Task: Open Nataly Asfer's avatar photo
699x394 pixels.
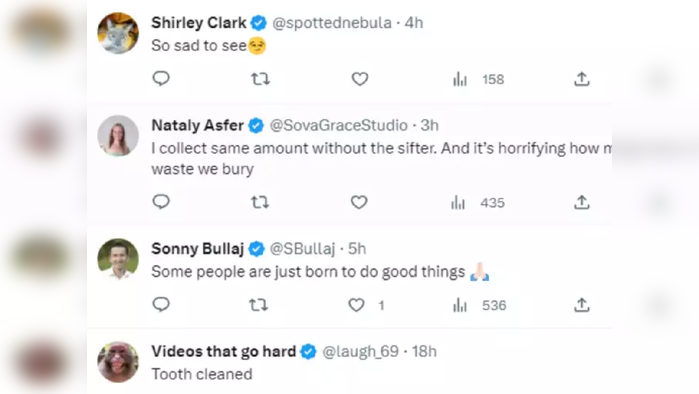Action: (118, 135)
